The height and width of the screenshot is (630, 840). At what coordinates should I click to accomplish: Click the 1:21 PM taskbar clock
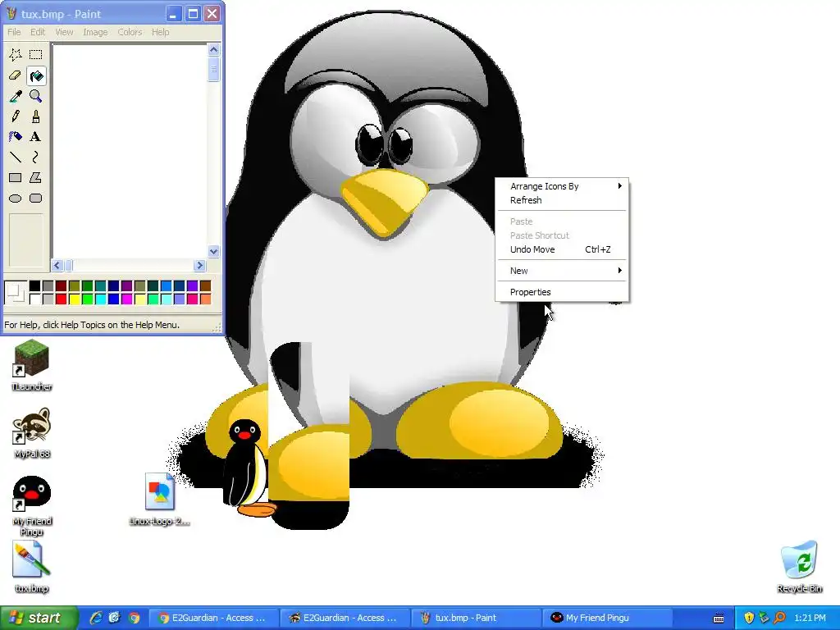click(x=810, y=618)
